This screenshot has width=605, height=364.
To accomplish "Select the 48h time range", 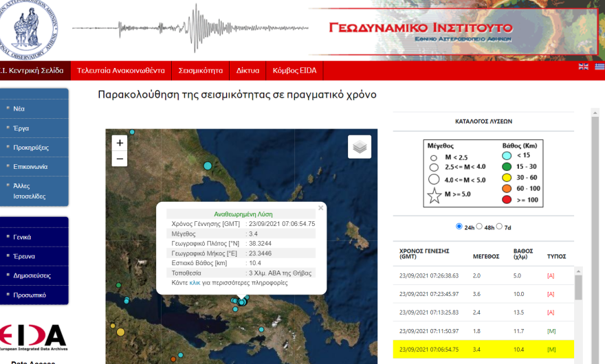I will point(479,227).
